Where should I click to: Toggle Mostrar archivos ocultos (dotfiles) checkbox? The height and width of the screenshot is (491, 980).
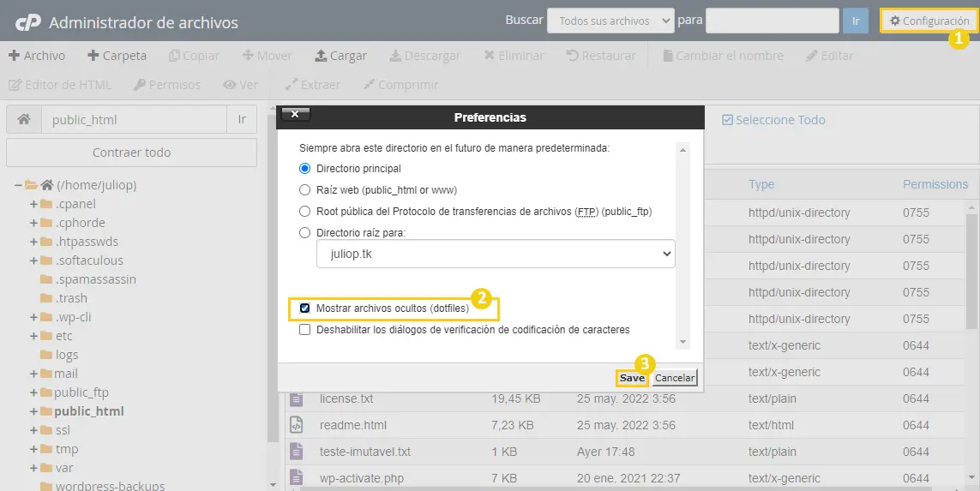click(x=305, y=308)
